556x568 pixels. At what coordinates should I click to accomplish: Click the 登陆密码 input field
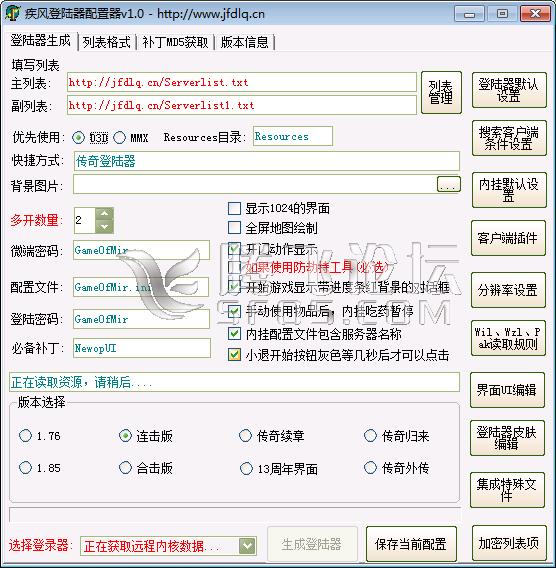coord(141,319)
